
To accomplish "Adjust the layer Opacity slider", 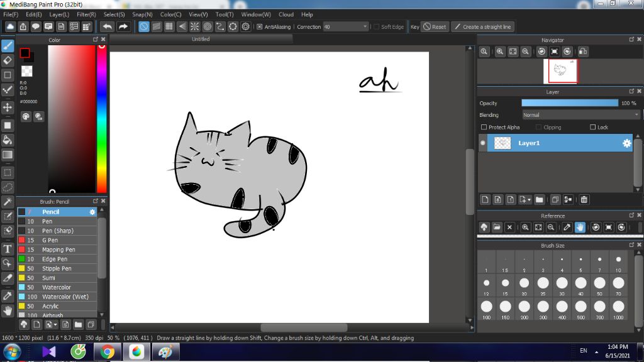I will [570, 103].
